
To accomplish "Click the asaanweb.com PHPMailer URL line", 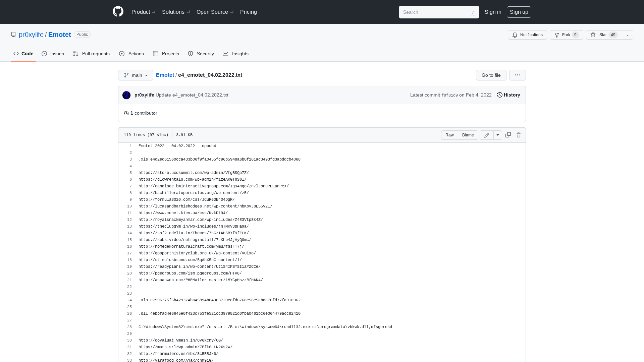I will [201, 280].
